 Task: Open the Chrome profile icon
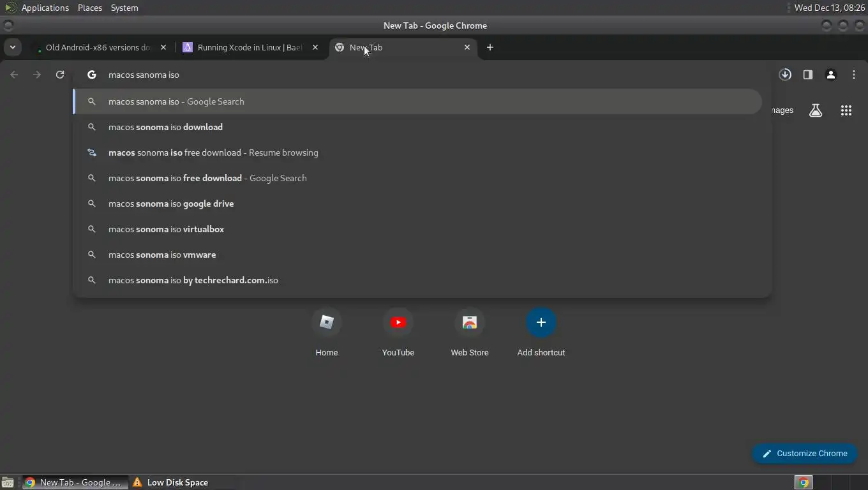click(831, 75)
